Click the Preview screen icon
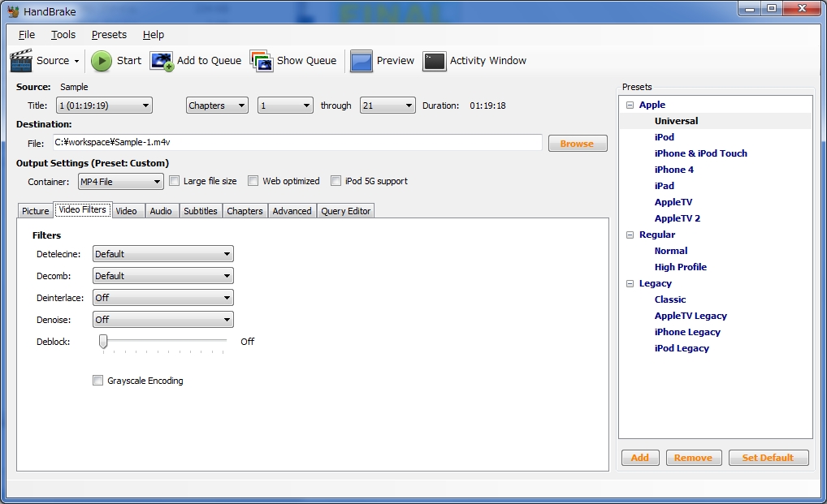The image size is (827, 504). click(x=362, y=61)
